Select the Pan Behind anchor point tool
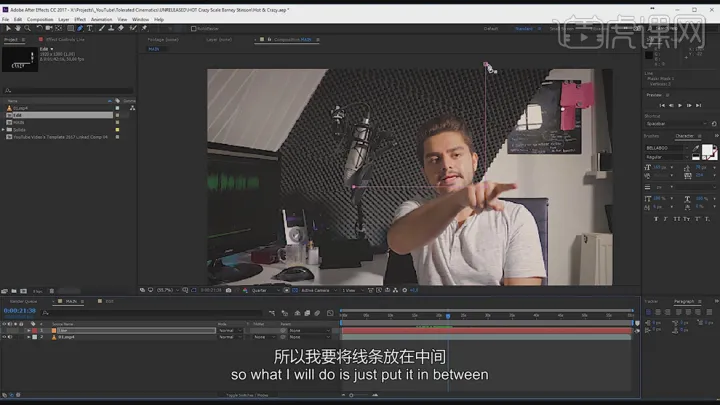 point(59,28)
